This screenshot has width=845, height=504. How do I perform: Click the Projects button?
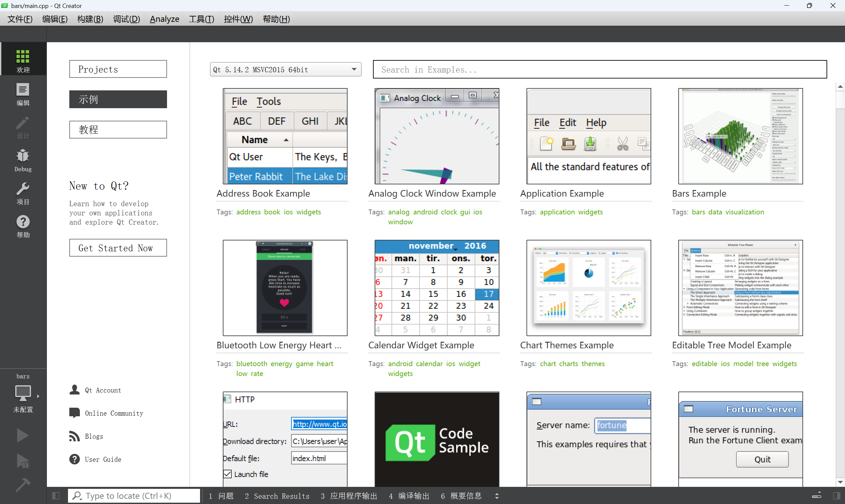118,69
